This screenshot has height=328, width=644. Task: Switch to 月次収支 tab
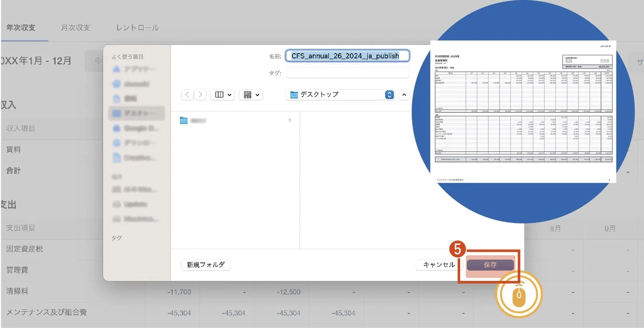(76, 27)
